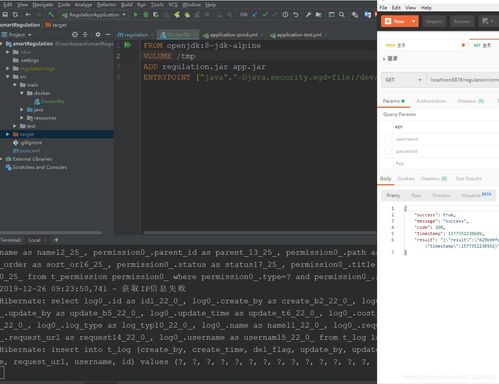Screen dimensions: 499x384
Task: Expand the test folder arrow
Action: [15, 126]
